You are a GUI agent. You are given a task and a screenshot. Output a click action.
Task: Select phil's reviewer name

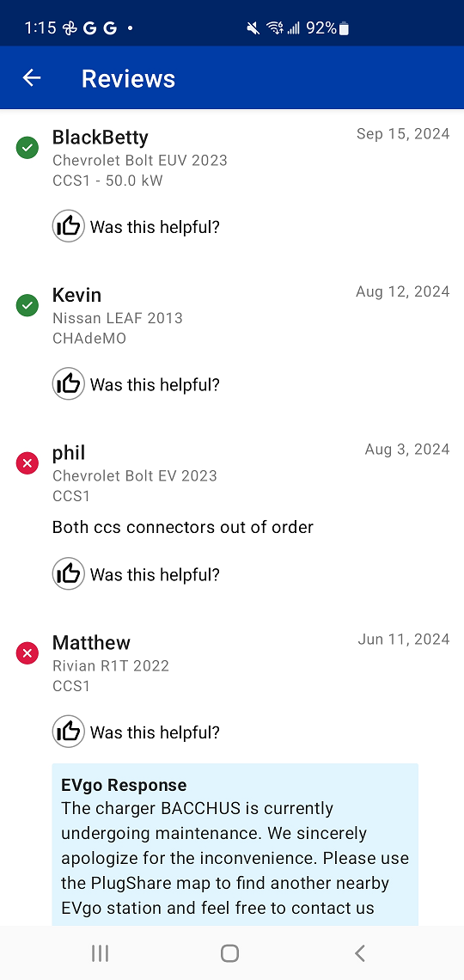click(x=69, y=452)
